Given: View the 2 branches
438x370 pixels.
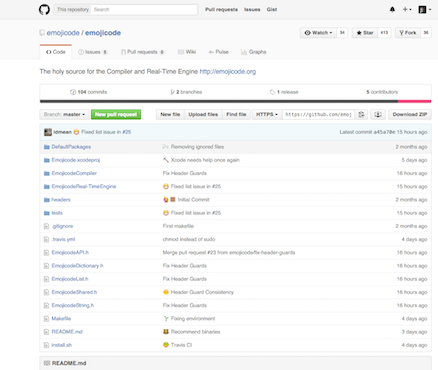Looking at the screenshot, I should coord(186,92).
